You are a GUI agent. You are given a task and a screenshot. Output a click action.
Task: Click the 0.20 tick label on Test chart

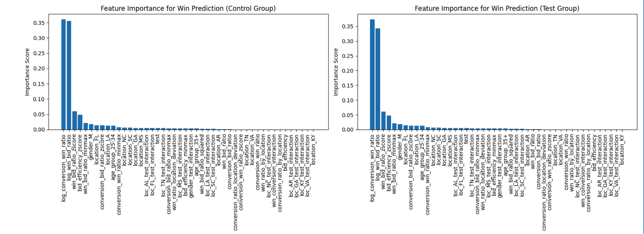click(348, 71)
